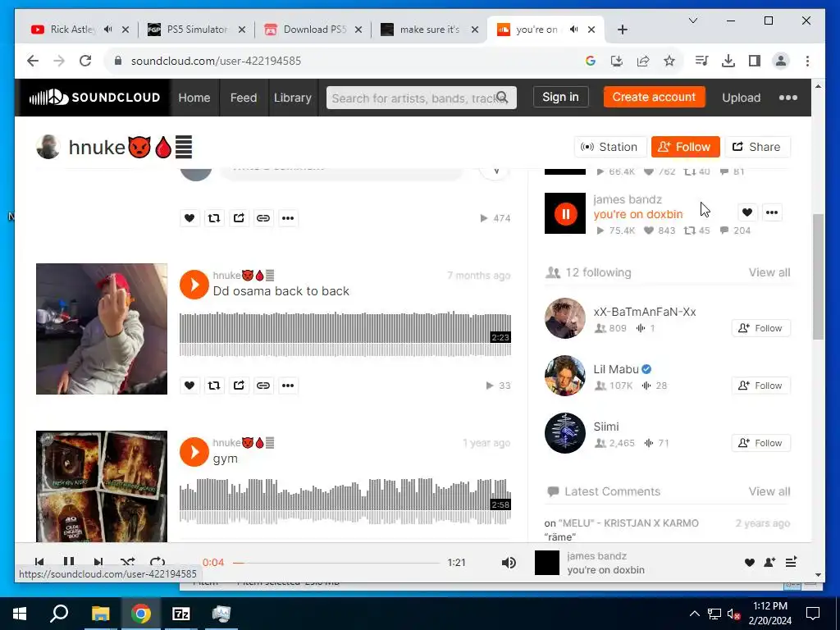Open the Windows Start menu

coord(20,614)
